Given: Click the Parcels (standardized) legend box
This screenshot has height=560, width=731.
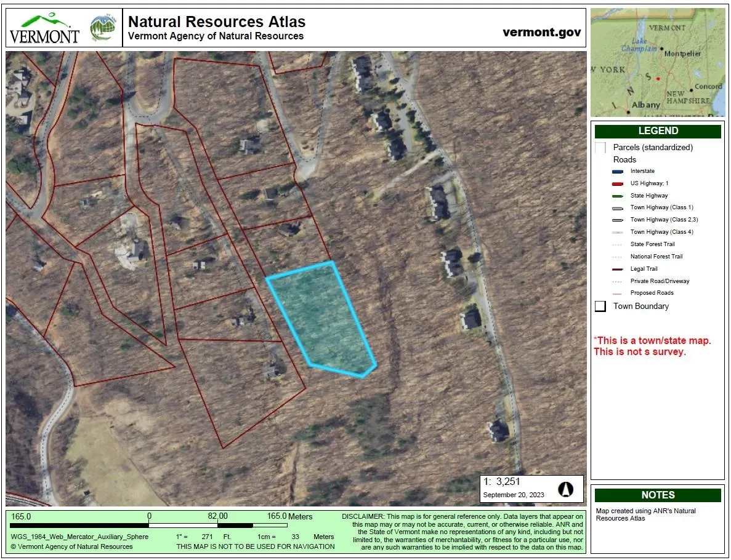Looking at the screenshot, I should tap(600, 148).
